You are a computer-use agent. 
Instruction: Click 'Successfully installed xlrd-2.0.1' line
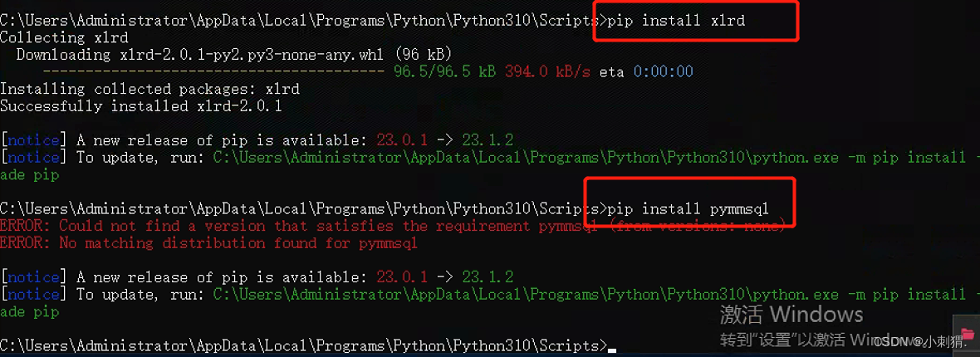[140, 106]
